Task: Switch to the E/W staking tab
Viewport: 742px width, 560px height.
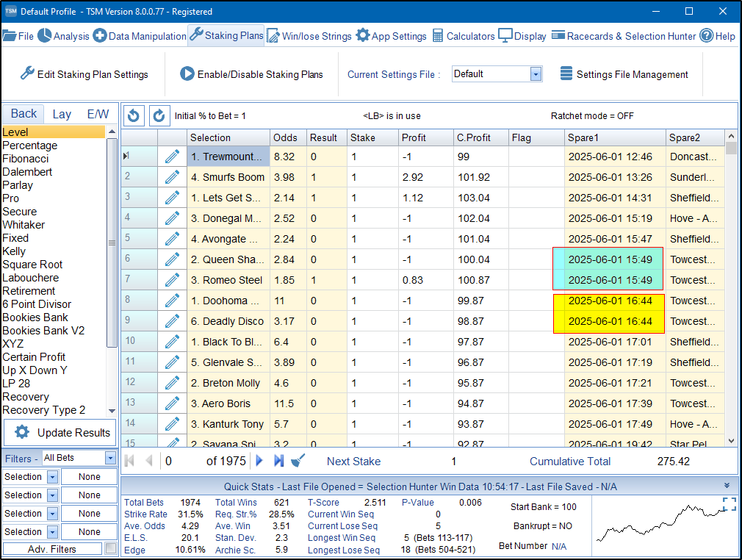Action: (x=98, y=114)
